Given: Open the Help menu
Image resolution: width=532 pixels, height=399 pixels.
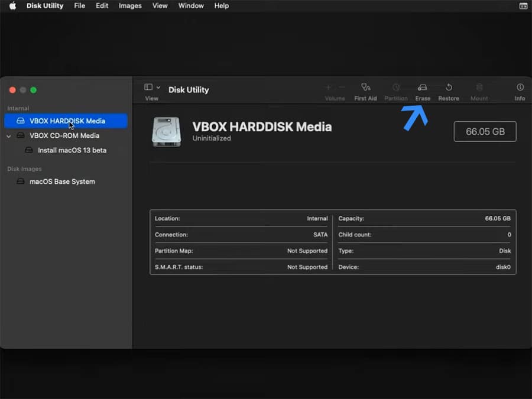Looking at the screenshot, I should 222,6.
